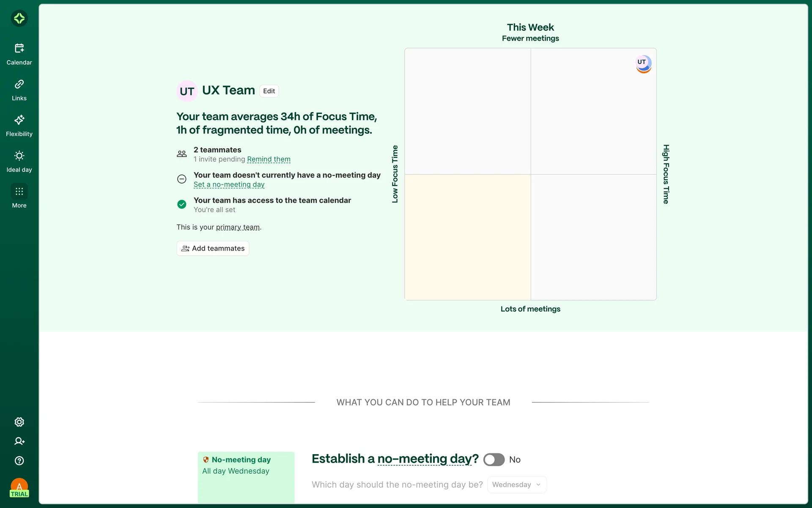Open the help question mark icon
The image size is (812, 508).
19,461
